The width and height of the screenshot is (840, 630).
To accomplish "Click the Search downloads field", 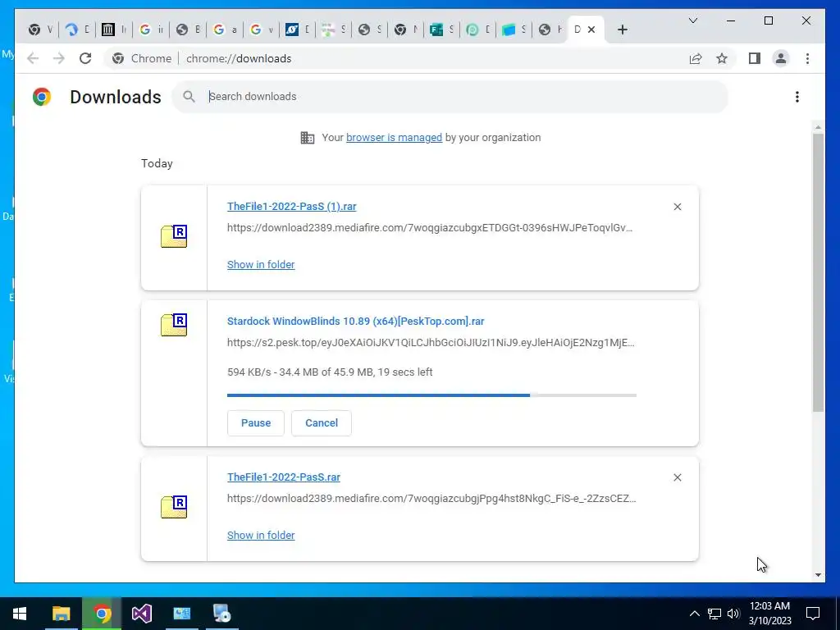I will click(450, 97).
